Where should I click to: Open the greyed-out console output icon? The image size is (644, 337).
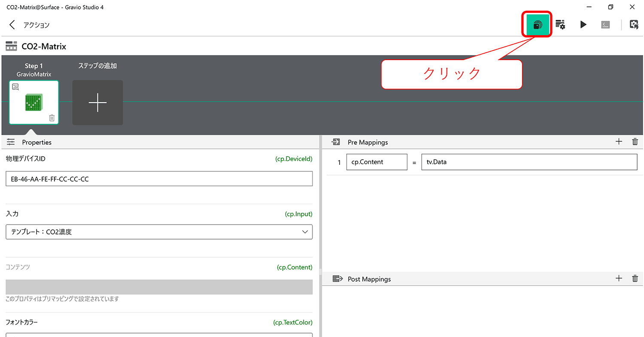(605, 24)
